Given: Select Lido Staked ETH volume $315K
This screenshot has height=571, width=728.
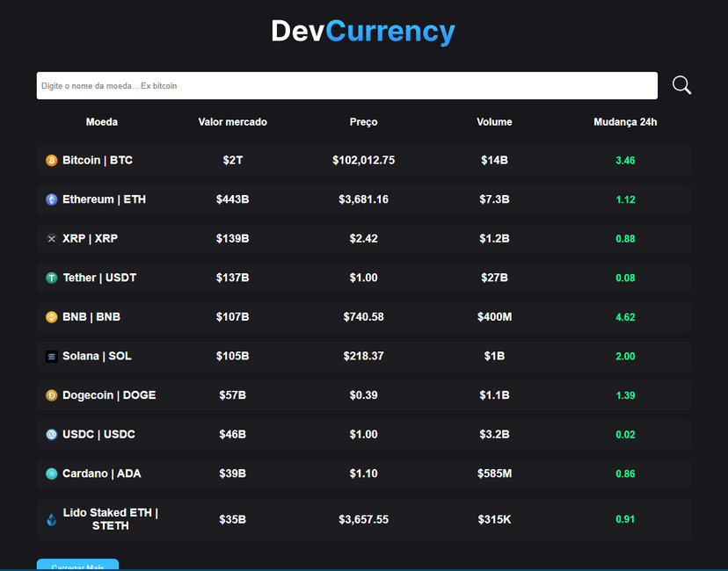Looking at the screenshot, I should (x=494, y=519).
